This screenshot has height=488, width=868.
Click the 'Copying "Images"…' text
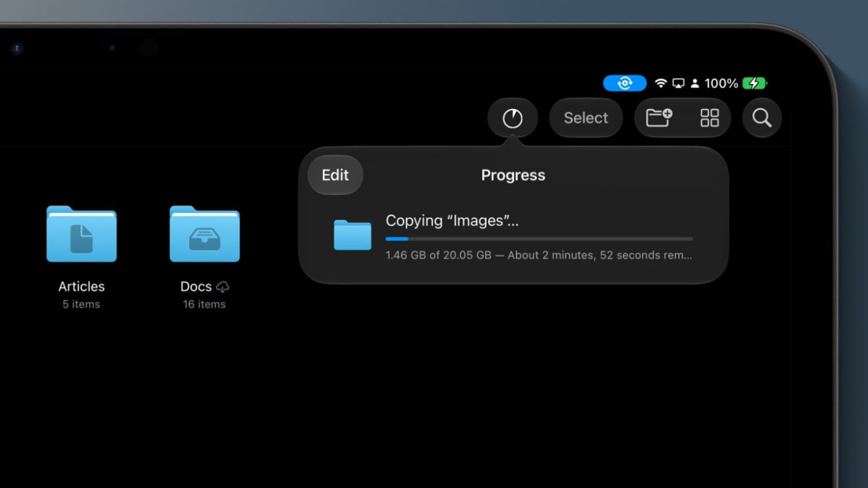[452, 220]
